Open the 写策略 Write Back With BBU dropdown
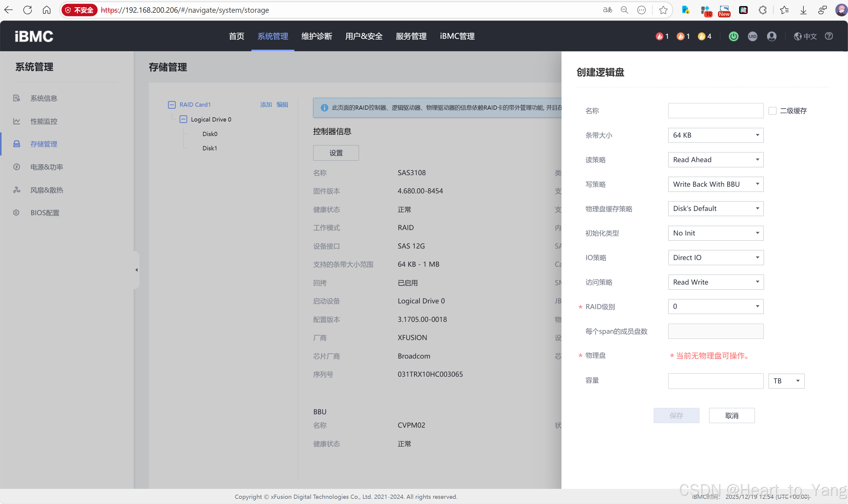 (x=716, y=184)
